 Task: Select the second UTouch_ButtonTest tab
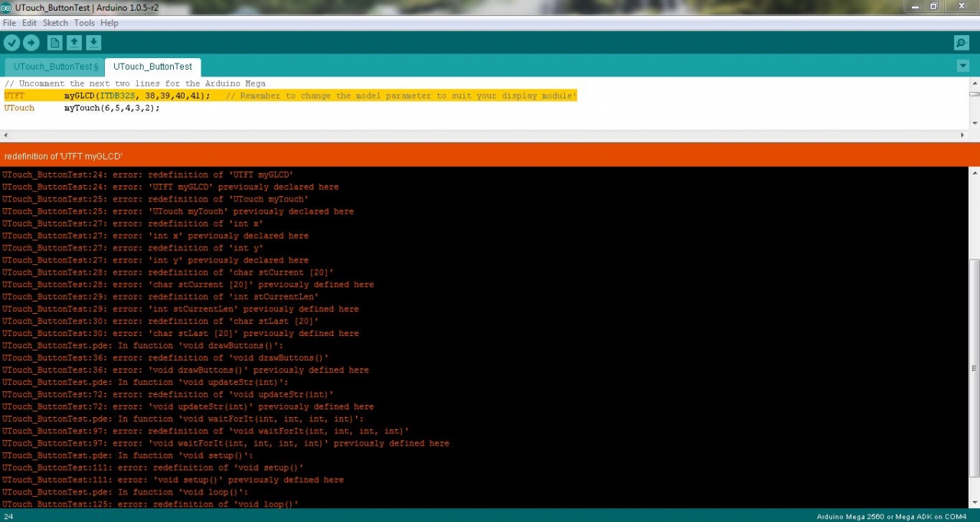[x=152, y=67]
